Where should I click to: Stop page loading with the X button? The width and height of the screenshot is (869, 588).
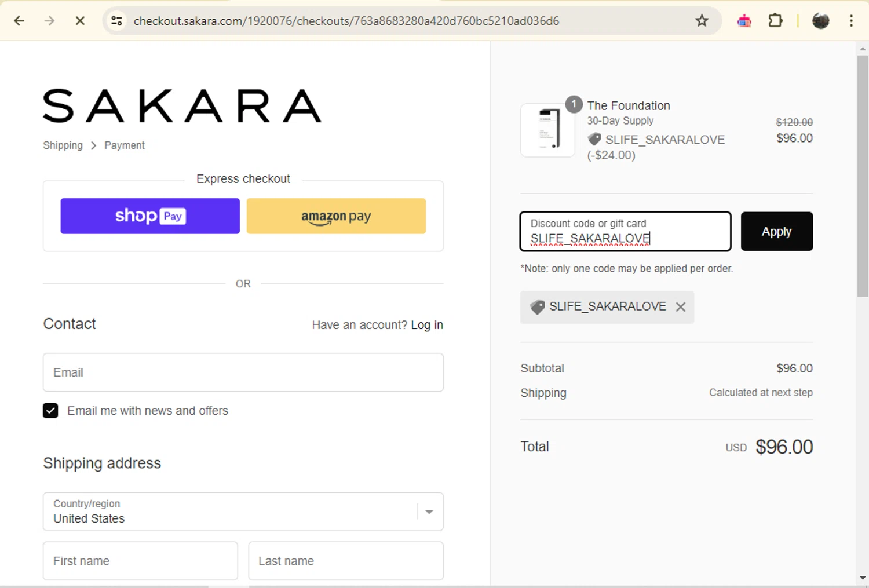[80, 21]
